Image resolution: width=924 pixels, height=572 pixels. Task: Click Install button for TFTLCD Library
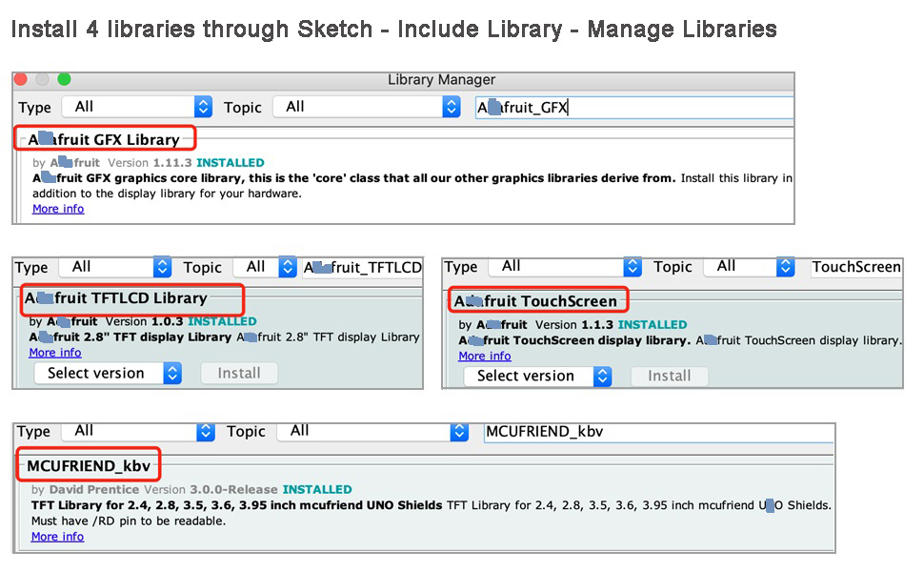click(239, 374)
